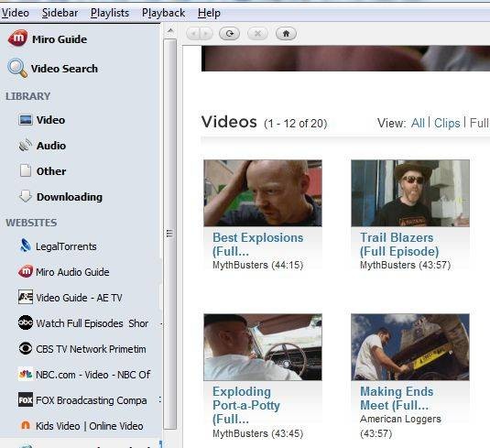The image size is (490, 448).
Task: Open Video Search from the sidebar
Action: (x=64, y=69)
